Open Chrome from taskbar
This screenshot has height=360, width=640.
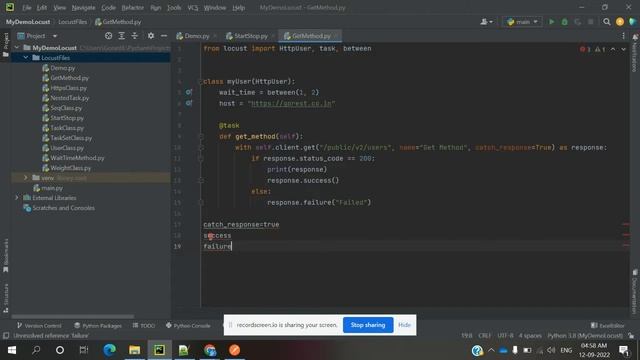[x=210, y=350]
